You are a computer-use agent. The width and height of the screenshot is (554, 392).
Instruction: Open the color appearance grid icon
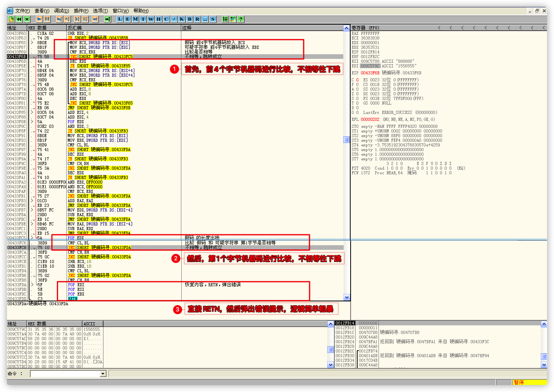point(233,19)
